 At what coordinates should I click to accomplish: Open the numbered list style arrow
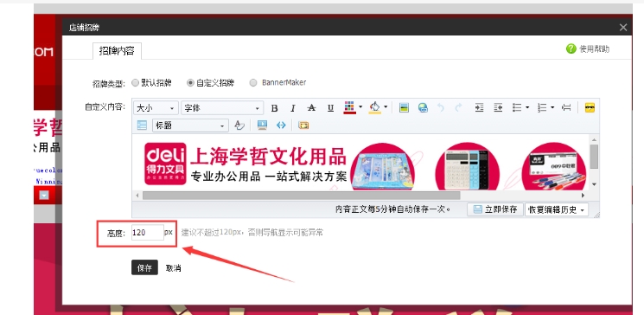coord(552,108)
